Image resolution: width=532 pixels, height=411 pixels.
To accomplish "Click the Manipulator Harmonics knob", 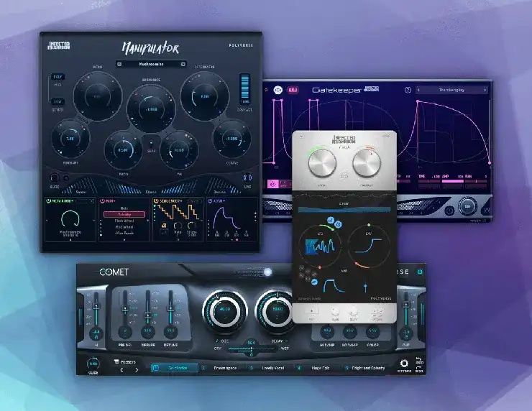I will [151, 108].
